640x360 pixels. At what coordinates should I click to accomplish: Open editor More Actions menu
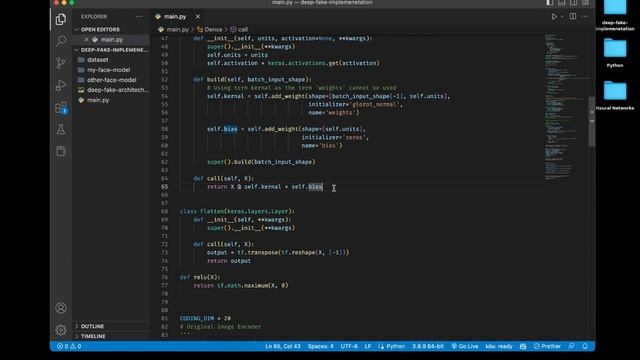(x=585, y=17)
